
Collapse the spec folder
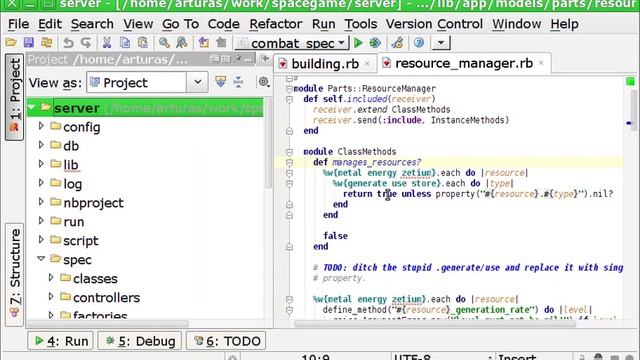[41, 259]
